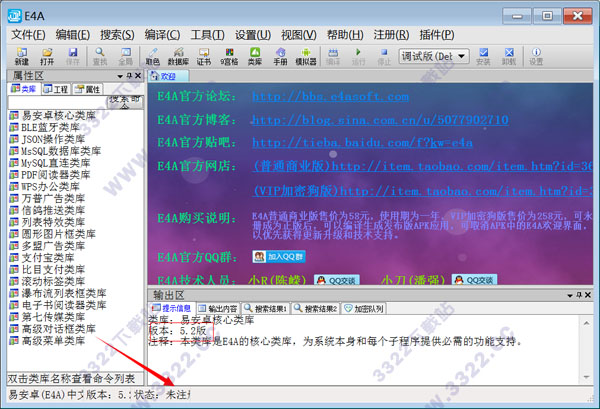
Task: Click the 类库 library toolbar icon
Action: coord(255,57)
